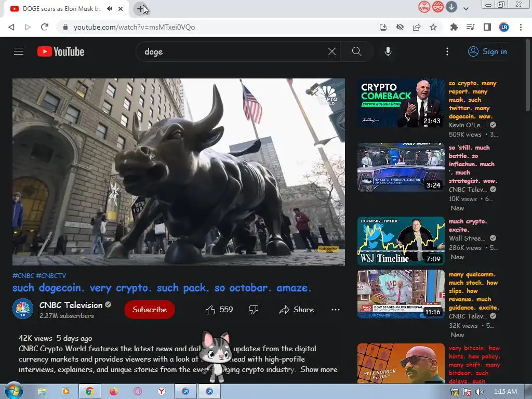
Task: Open Yandex browser from taskbar
Action: point(162,392)
